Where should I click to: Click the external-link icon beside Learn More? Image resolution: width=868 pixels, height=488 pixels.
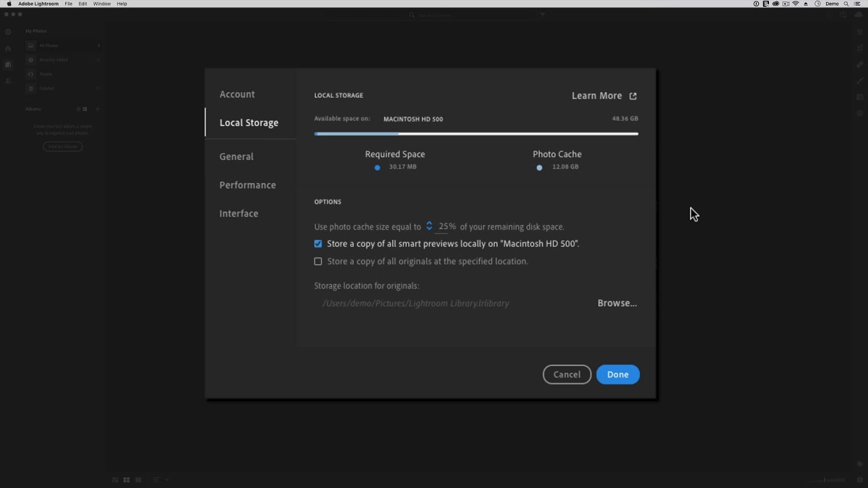click(633, 96)
